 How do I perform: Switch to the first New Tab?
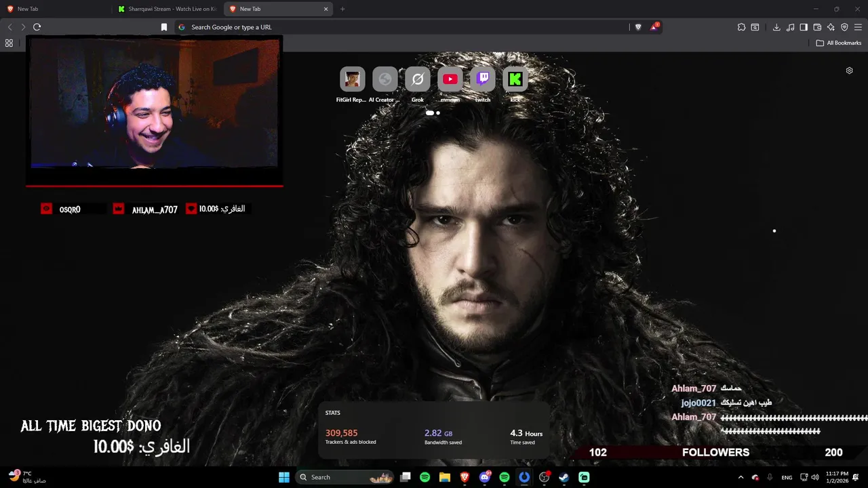pos(56,9)
